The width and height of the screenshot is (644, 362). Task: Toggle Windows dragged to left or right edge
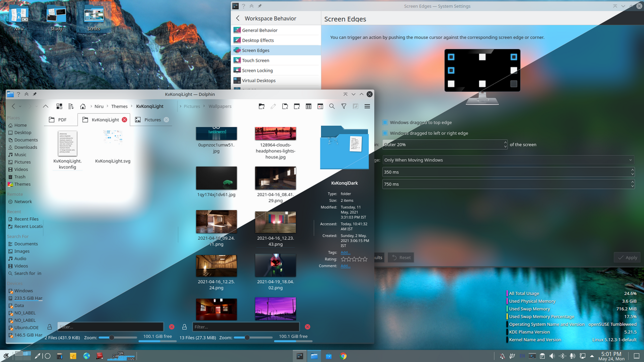click(385, 133)
